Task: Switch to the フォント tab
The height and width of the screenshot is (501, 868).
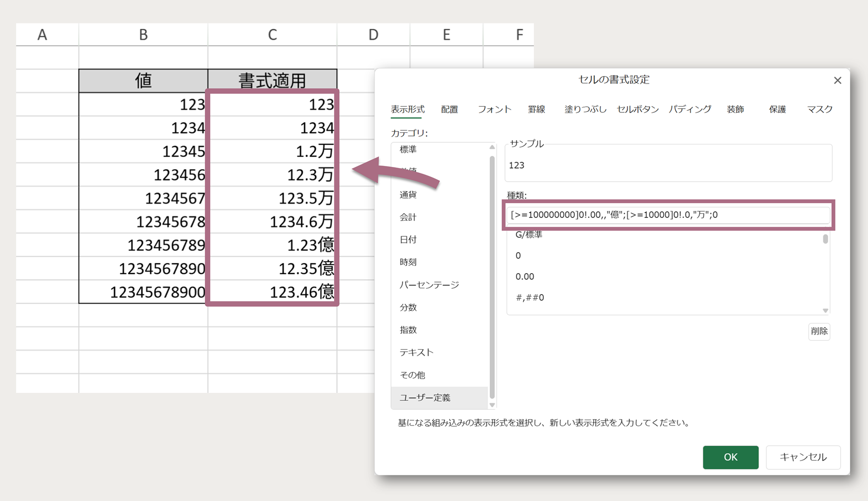Action: coord(494,109)
